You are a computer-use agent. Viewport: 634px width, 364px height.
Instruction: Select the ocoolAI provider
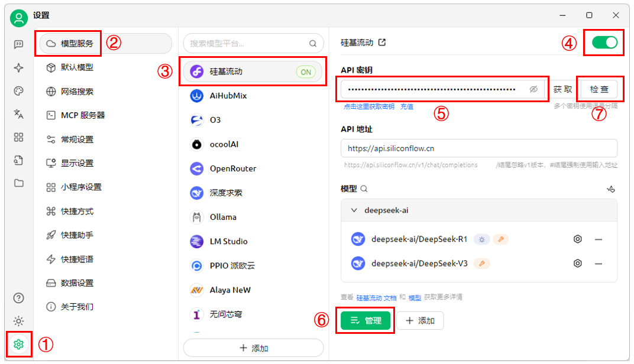[x=253, y=144]
